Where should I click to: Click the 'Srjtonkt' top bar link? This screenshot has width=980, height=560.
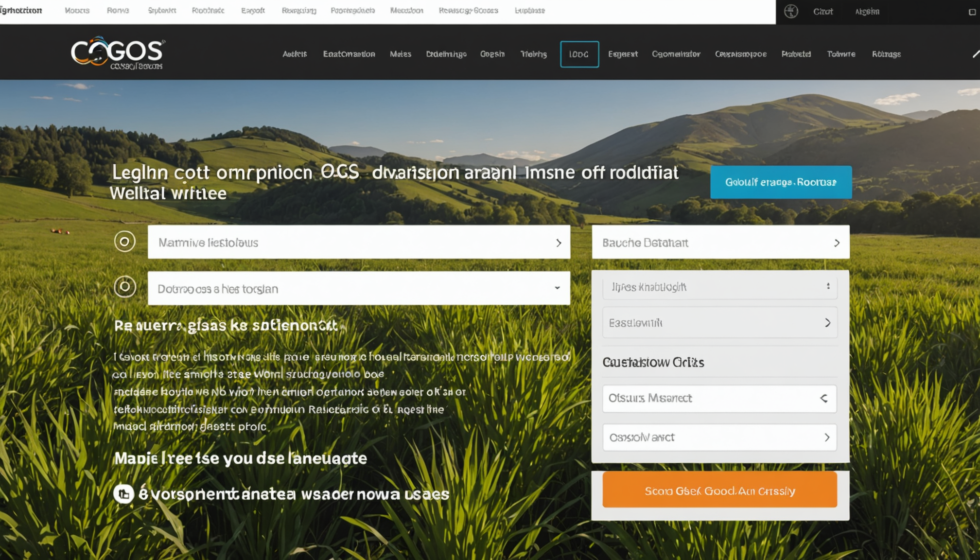click(x=162, y=10)
